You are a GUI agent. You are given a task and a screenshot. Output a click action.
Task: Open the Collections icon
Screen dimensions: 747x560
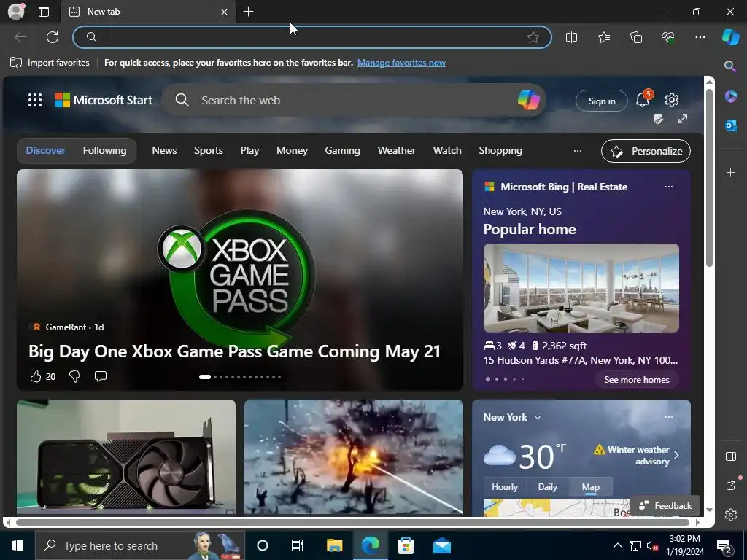(x=636, y=37)
